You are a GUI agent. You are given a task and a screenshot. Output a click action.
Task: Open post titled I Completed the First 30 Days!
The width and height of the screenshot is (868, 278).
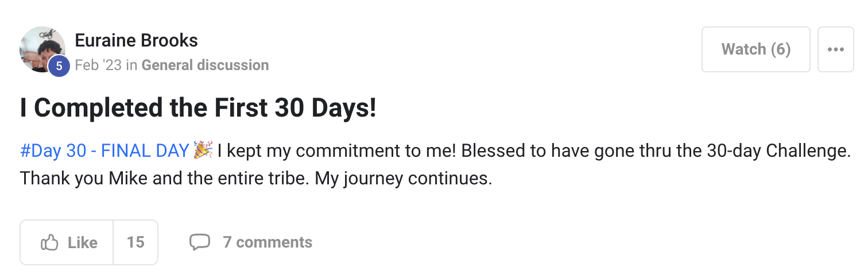coord(198,109)
